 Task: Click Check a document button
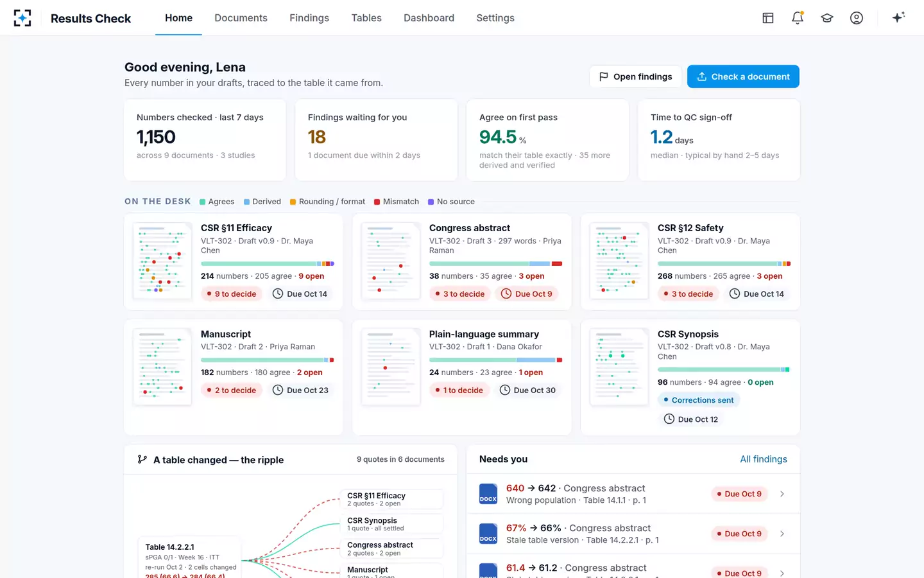pos(743,76)
